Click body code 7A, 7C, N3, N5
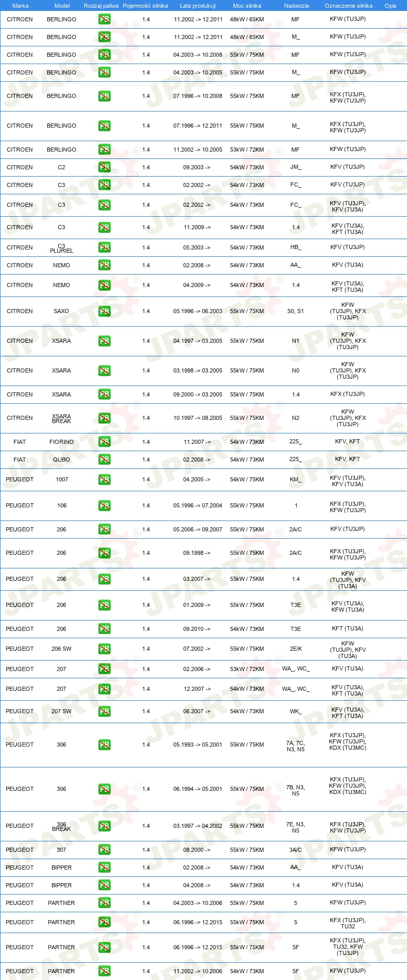The height and width of the screenshot is (980, 407). coord(296,746)
